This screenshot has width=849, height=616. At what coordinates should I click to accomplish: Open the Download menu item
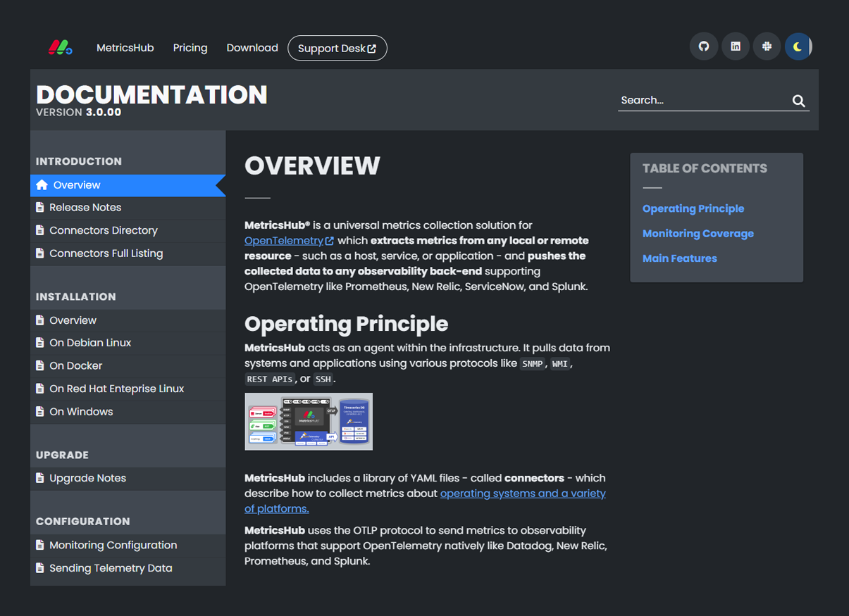[x=252, y=48]
